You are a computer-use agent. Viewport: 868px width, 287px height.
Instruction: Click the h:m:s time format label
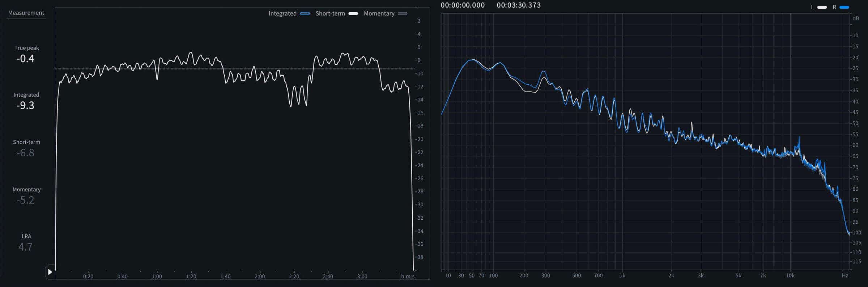pyautogui.click(x=408, y=277)
